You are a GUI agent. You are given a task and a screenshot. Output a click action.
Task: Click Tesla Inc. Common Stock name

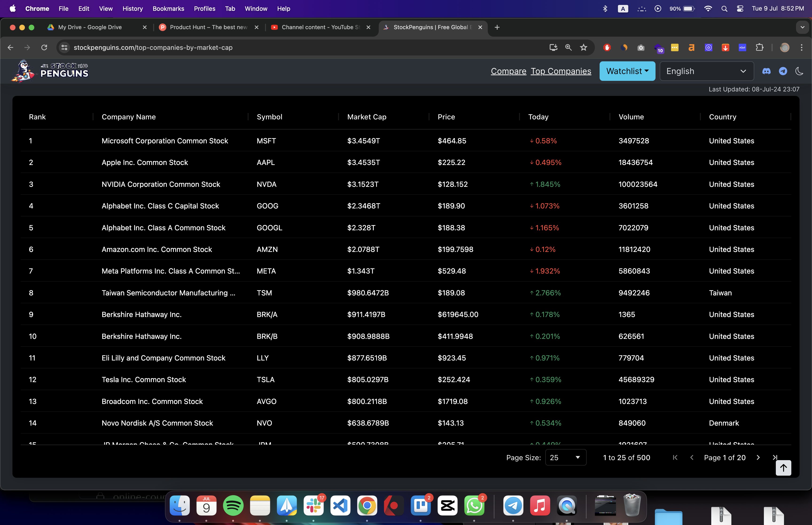[144, 380]
